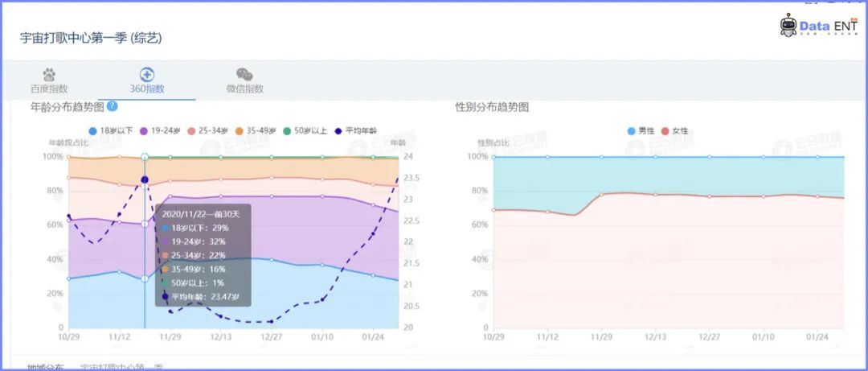This screenshot has width=868, height=371.
Task: Toggle the 19-24岁 legend series
Action: click(x=161, y=131)
